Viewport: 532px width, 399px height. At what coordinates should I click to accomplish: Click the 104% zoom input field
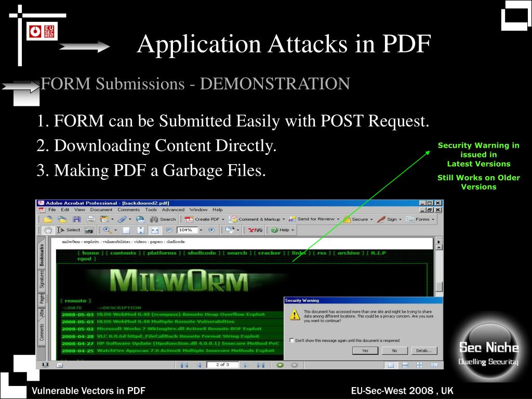(187, 230)
